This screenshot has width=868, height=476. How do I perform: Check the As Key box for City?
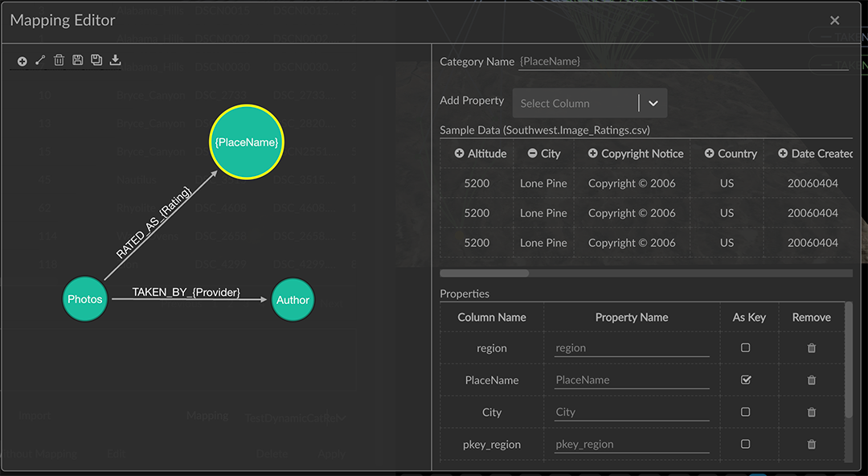747,412
